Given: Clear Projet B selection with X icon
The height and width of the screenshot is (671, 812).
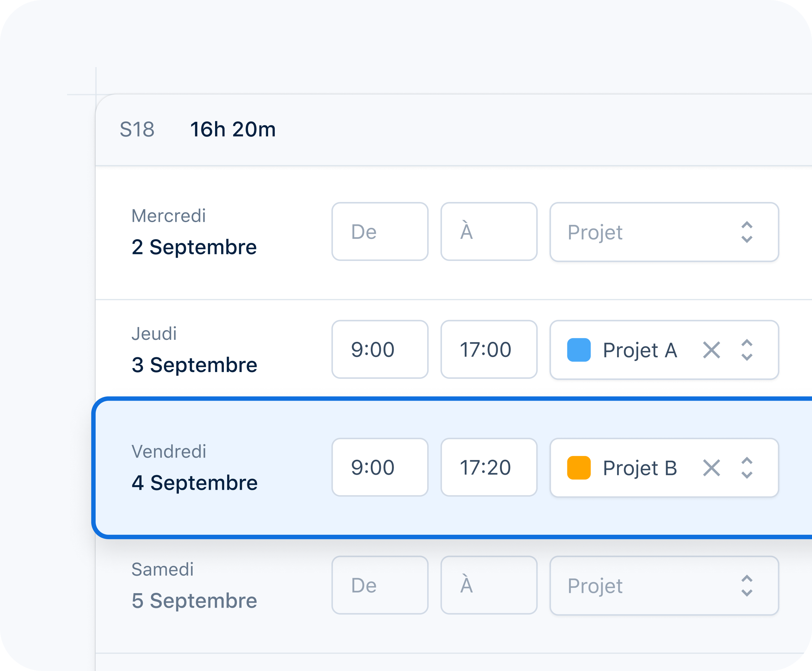Looking at the screenshot, I should pyautogui.click(x=711, y=468).
